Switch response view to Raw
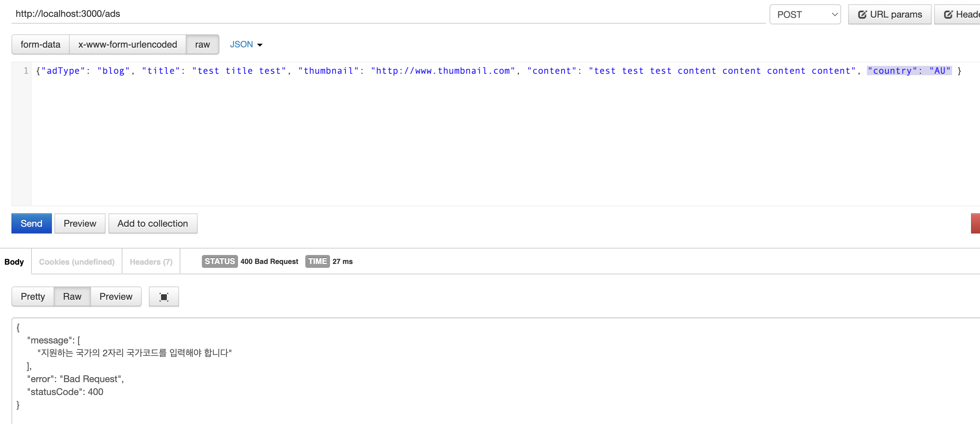Screen dimensions: 980x424 pyautogui.click(x=72, y=297)
